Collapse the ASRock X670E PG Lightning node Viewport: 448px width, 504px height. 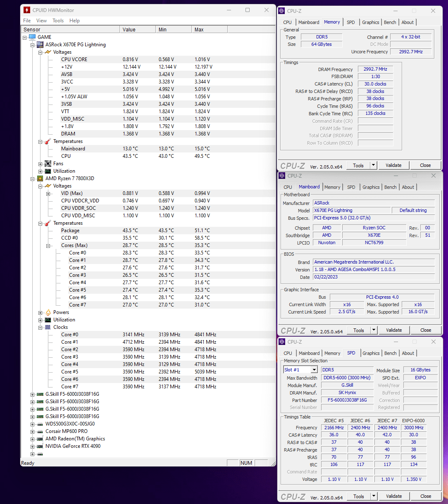[x=33, y=45]
